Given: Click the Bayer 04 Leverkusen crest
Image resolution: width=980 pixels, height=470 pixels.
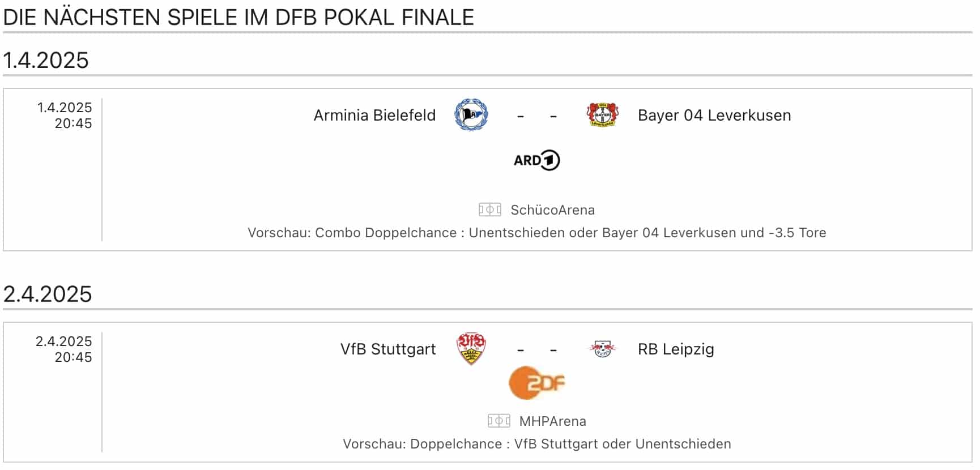Looking at the screenshot, I should point(602,115).
